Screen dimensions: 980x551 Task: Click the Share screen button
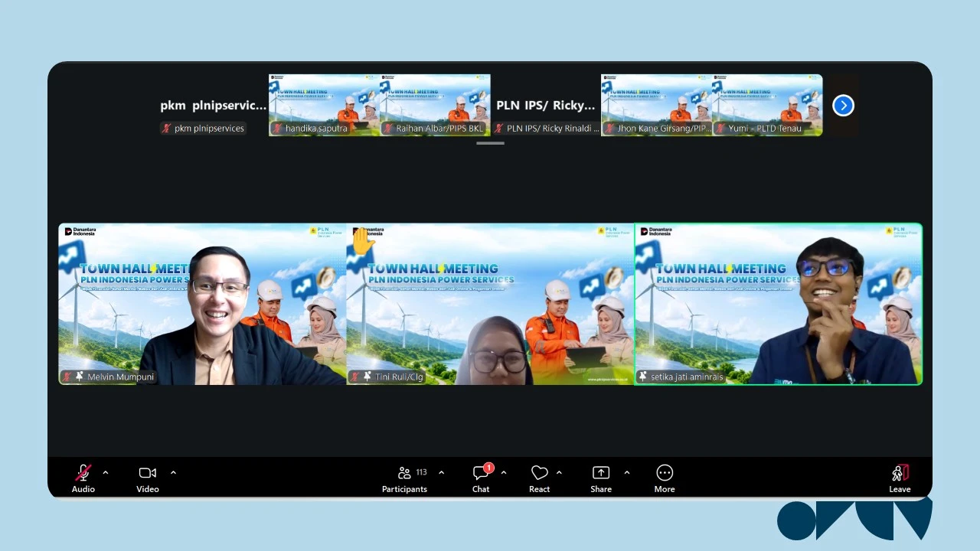[x=601, y=479]
